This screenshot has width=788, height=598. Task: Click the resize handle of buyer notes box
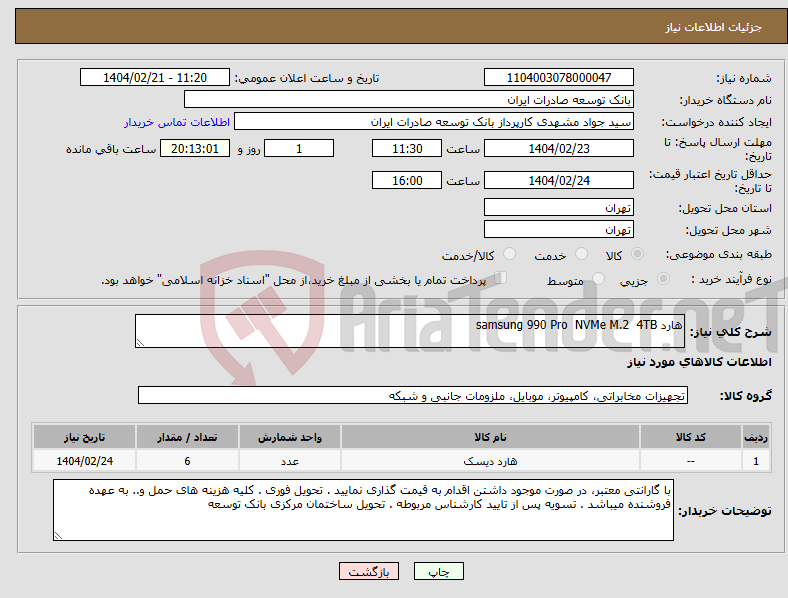(x=58, y=536)
